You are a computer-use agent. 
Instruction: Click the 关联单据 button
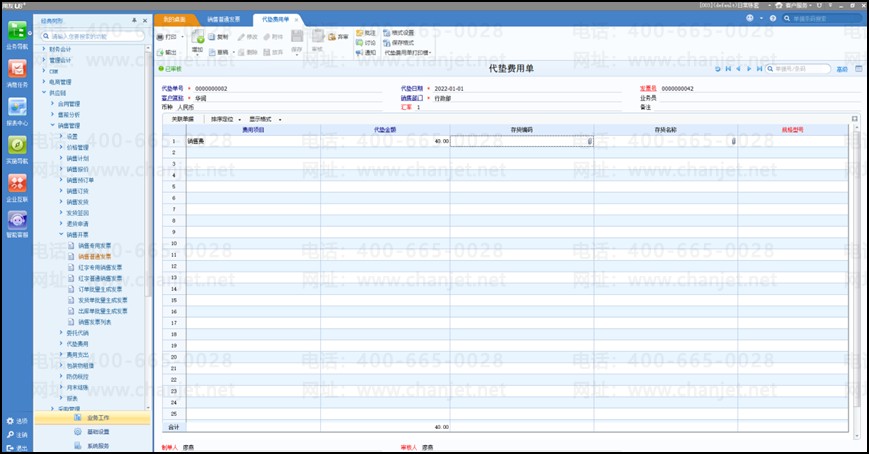[x=181, y=119]
